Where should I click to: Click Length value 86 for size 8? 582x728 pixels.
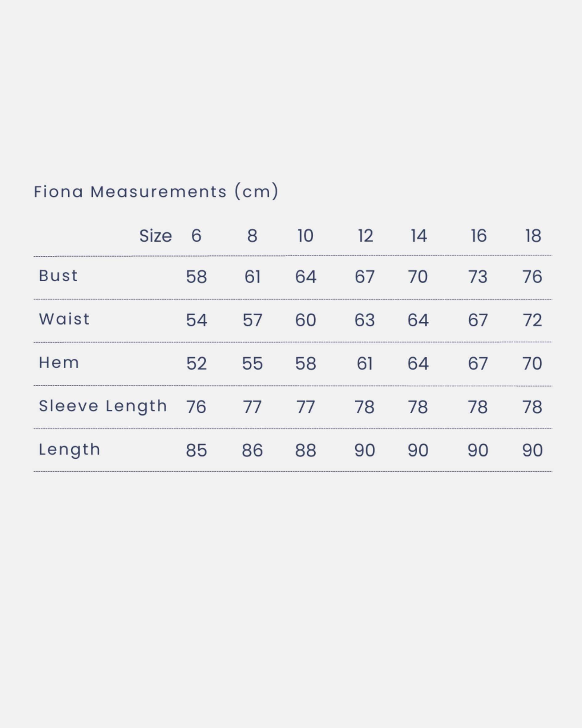[252, 450]
